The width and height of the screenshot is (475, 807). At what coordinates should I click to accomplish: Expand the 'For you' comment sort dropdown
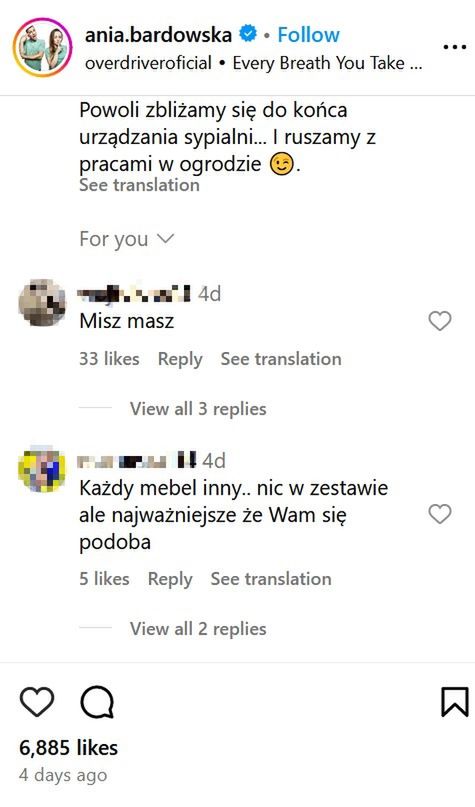tap(127, 239)
